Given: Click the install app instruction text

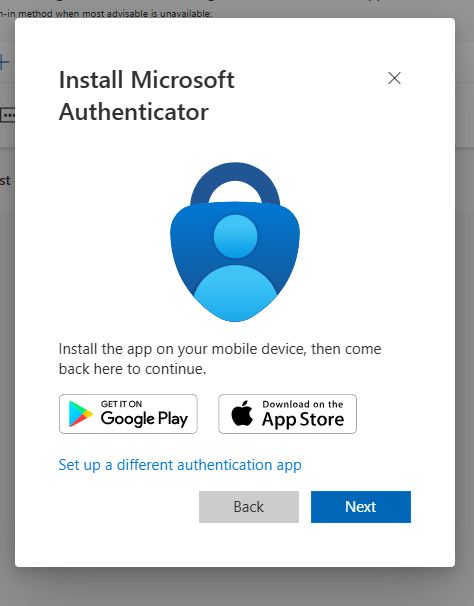Looking at the screenshot, I should tap(220, 359).
